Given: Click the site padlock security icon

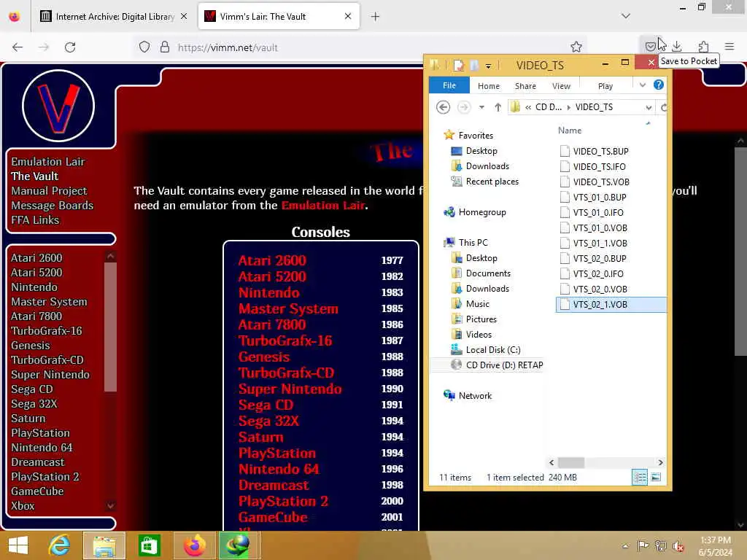Looking at the screenshot, I should [x=165, y=47].
